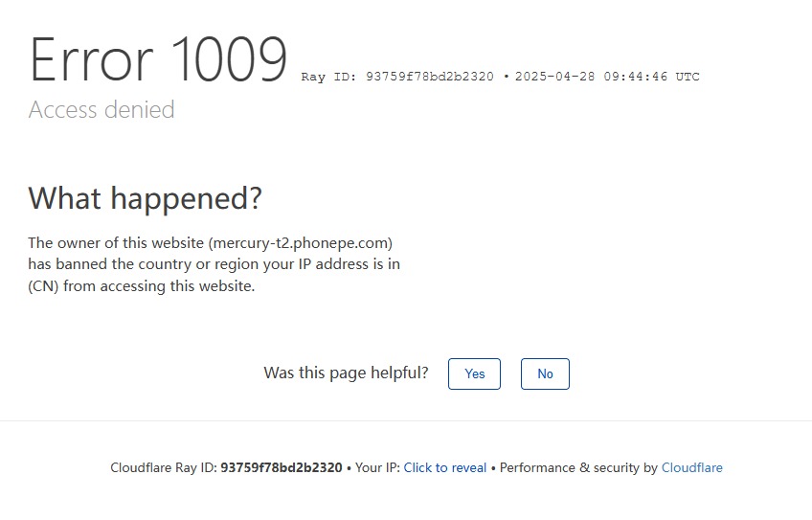The width and height of the screenshot is (812, 520).
Task: Click the What happened? heading
Action: pos(145,198)
